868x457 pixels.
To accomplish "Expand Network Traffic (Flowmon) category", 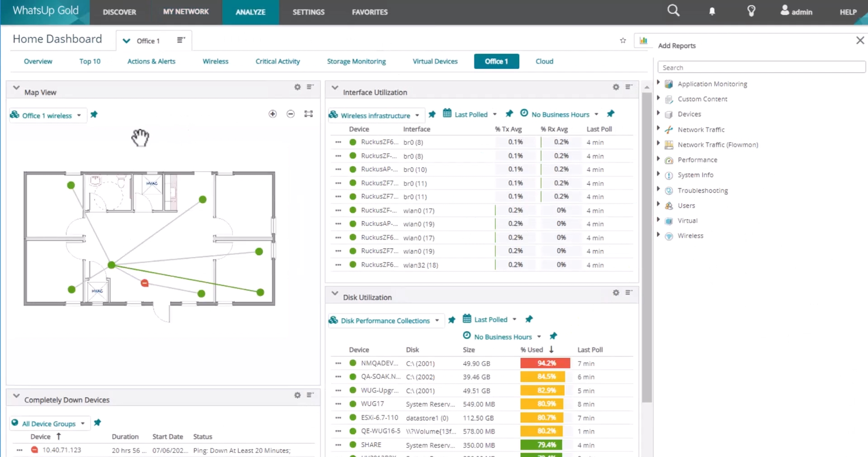I will pos(659,144).
